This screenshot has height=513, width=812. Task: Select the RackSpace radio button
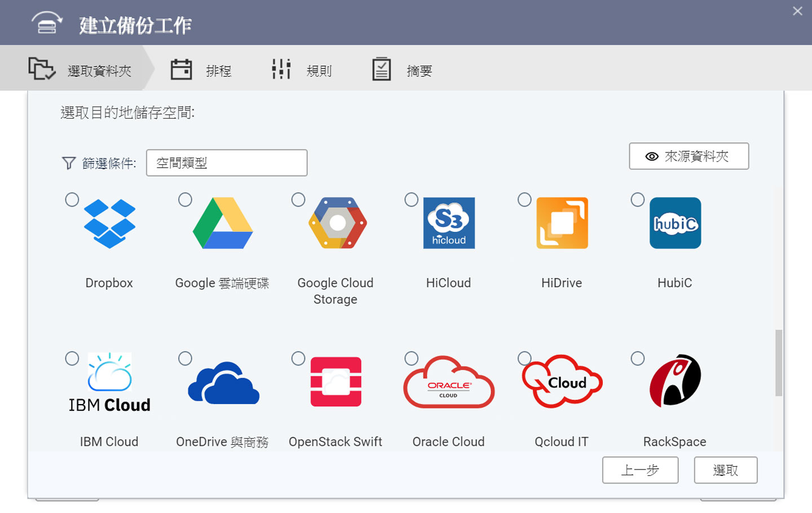point(638,358)
